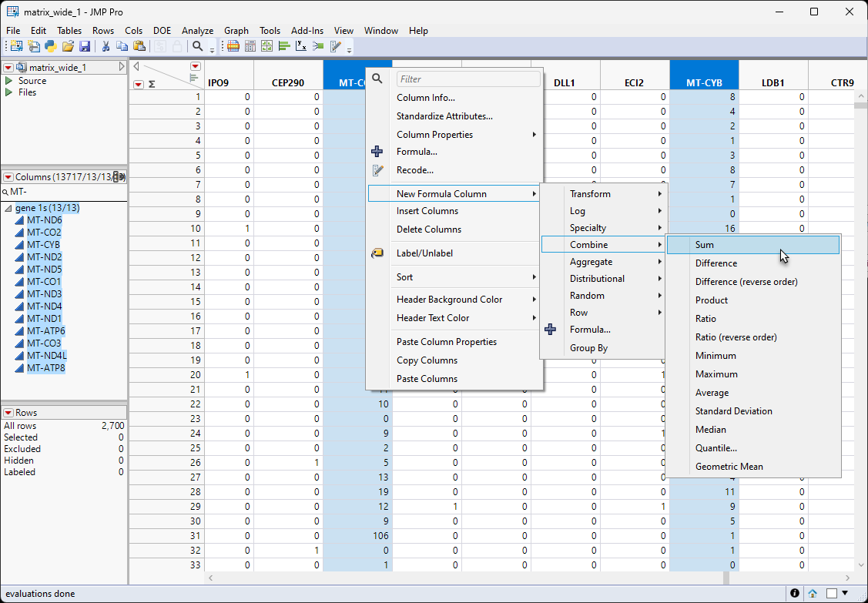
Task: Open the Columns panel red triangle menu
Action: point(8,177)
